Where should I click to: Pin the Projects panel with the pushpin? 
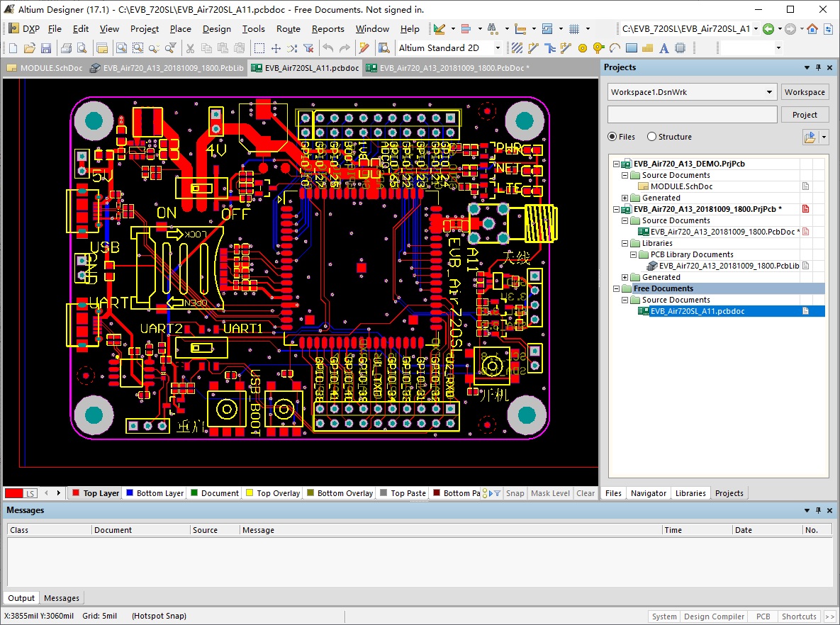818,67
